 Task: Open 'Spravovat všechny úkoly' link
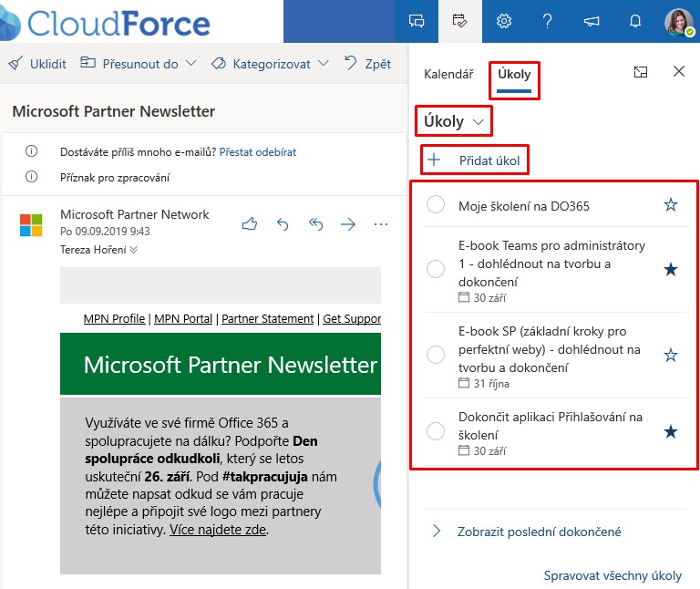click(612, 575)
